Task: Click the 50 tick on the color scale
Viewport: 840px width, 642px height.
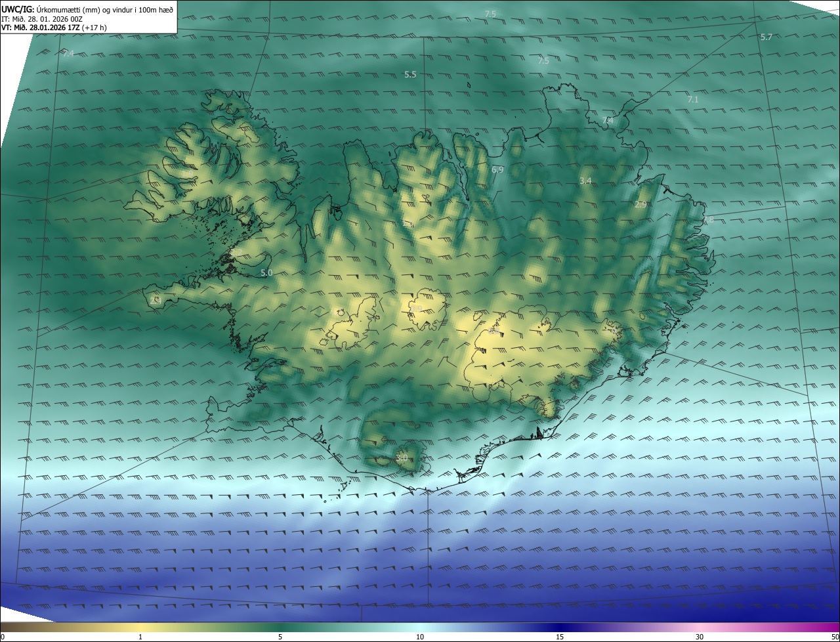Action: coord(835,637)
